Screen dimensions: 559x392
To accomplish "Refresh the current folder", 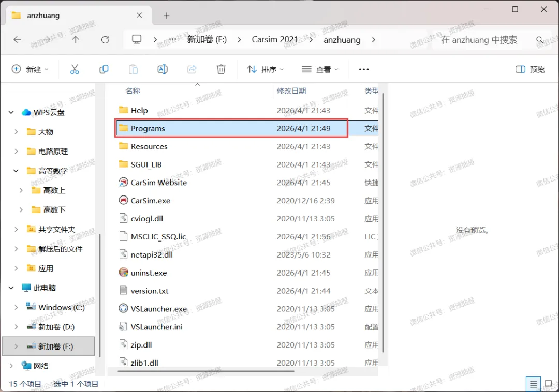I will tap(105, 39).
